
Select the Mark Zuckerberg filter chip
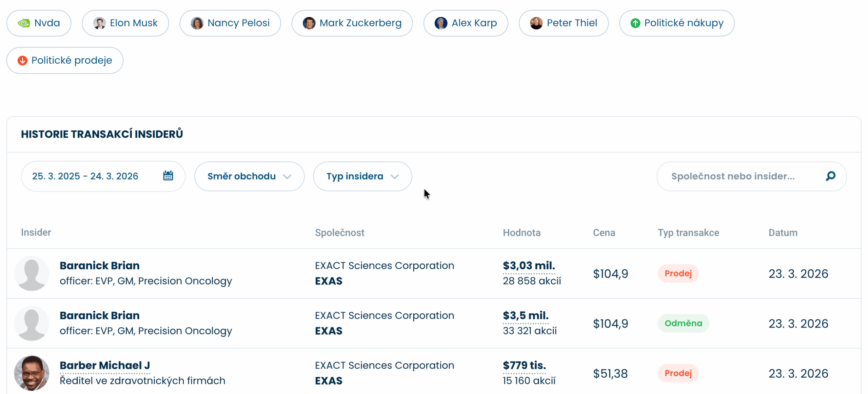click(352, 23)
